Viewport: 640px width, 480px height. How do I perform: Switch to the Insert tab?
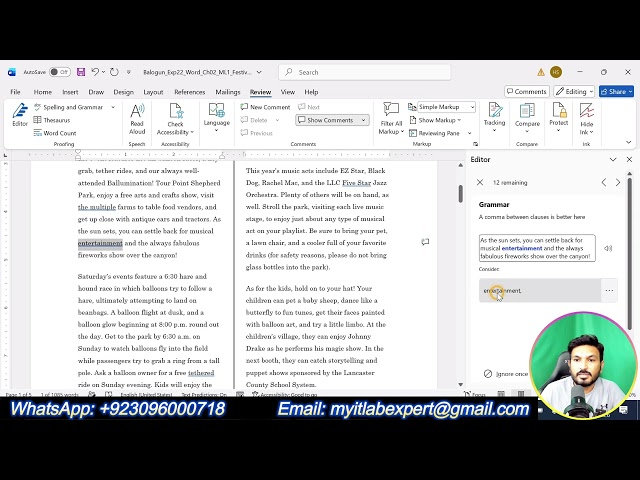click(70, 92)
